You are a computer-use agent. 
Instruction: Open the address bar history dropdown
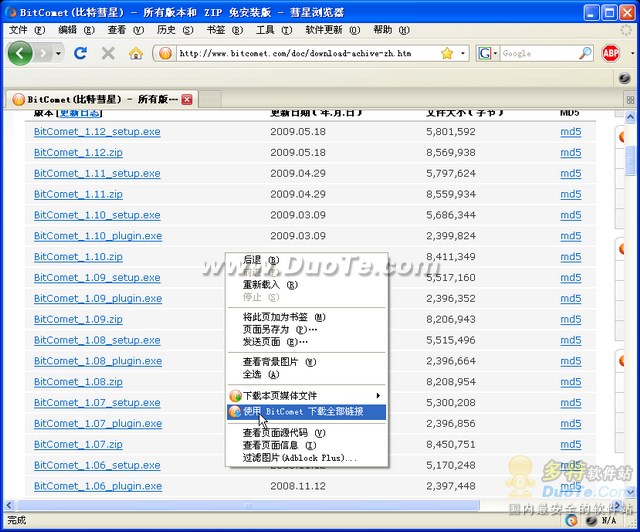[x=463, y=53]
